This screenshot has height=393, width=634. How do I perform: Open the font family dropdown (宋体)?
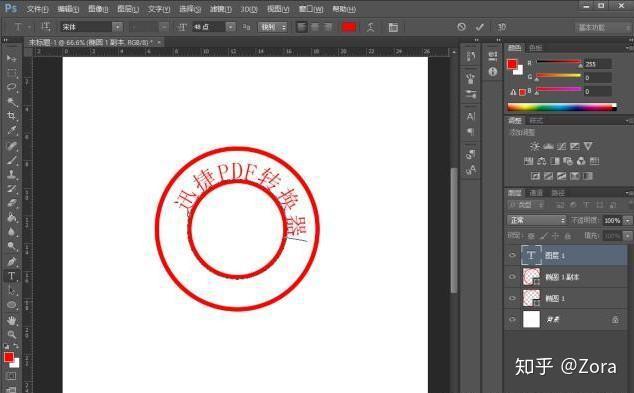117,27
